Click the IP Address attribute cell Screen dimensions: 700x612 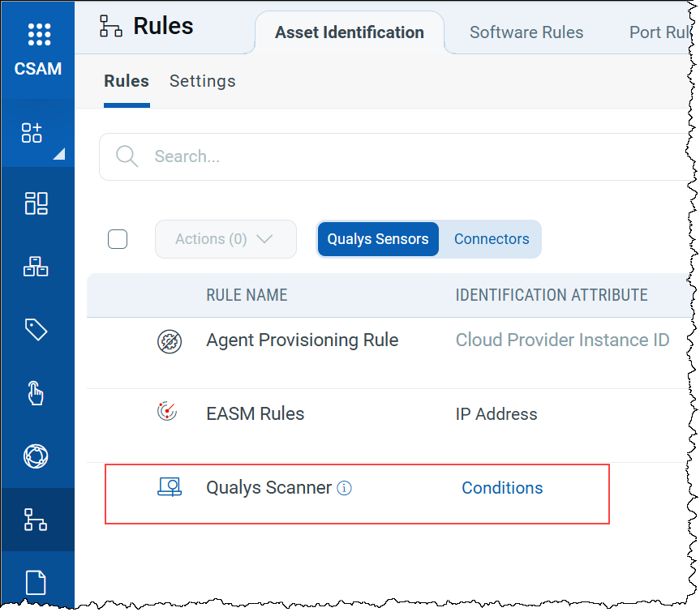496,414
